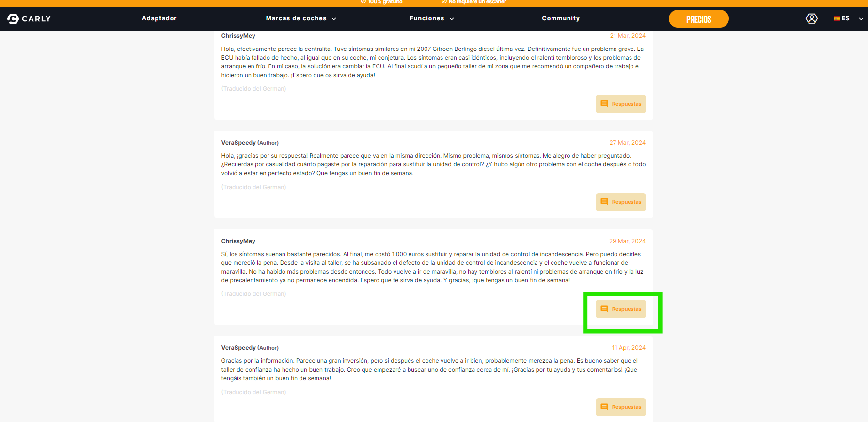Open the Community menu item
Image resolution: width=868 pixels, height=422 pixels.
561,18
